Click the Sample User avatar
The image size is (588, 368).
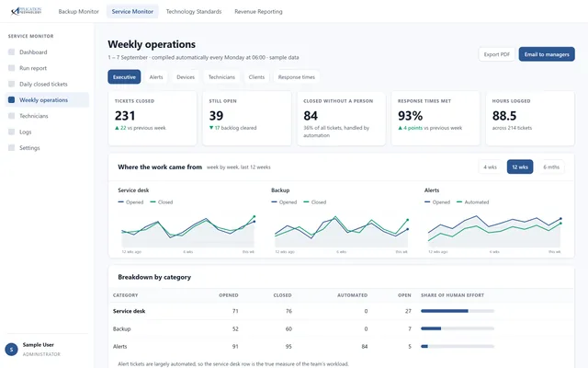11,350
